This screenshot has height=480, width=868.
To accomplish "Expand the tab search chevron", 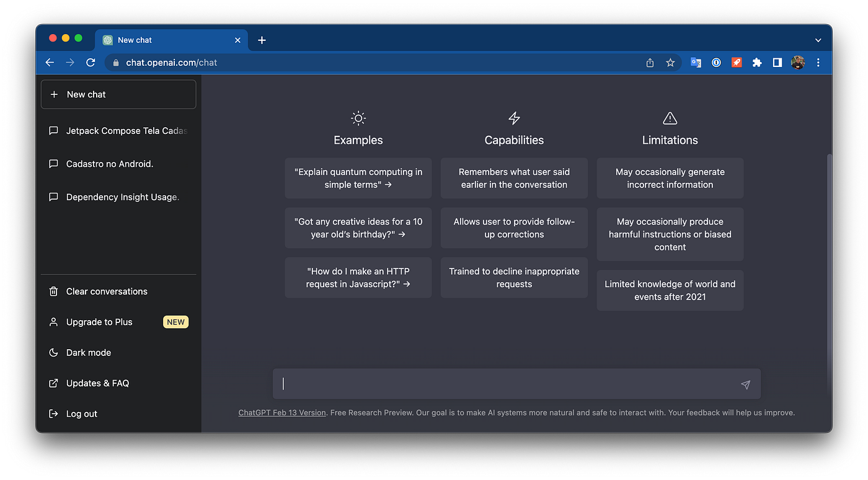I will pyautogui.click(x=818, y=40).
